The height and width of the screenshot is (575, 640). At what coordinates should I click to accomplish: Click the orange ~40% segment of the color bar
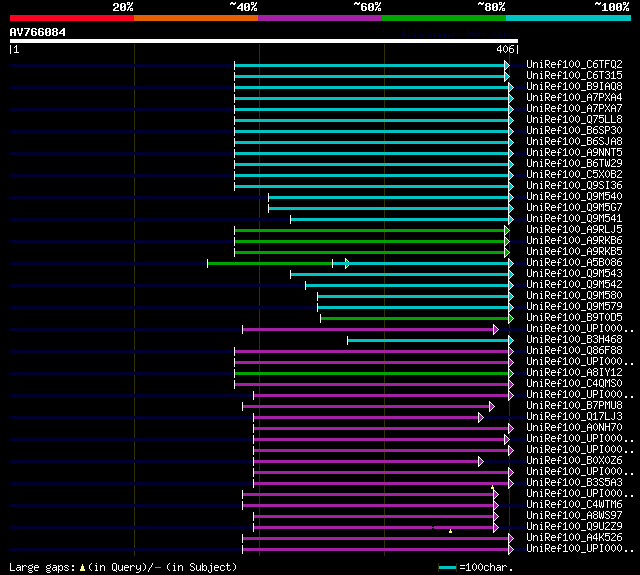click(x=196, y=18)
